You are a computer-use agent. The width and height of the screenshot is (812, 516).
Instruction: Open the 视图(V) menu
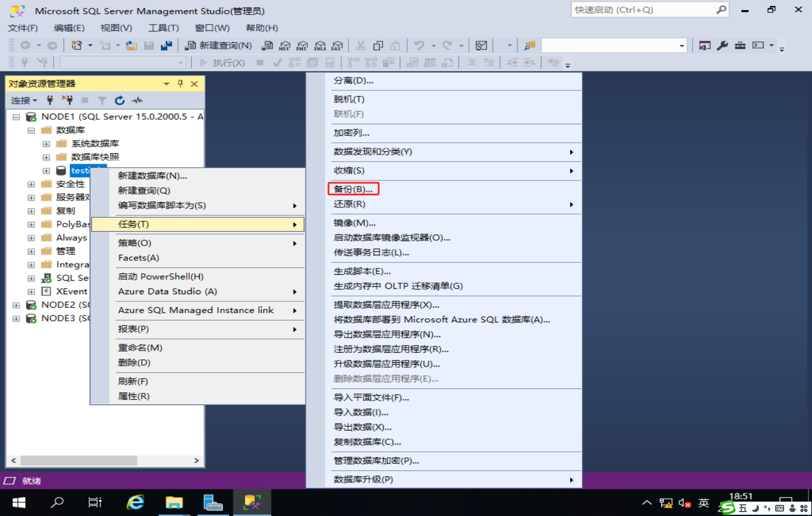click(116, 28)
